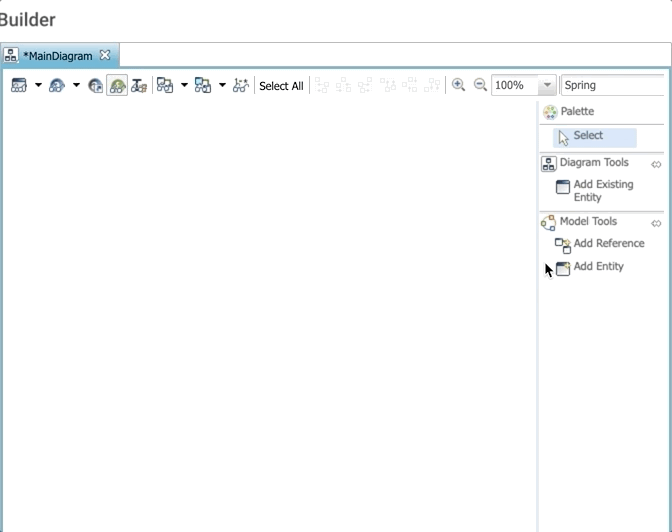Zoom in with the plus magnifier

(458, 85)
